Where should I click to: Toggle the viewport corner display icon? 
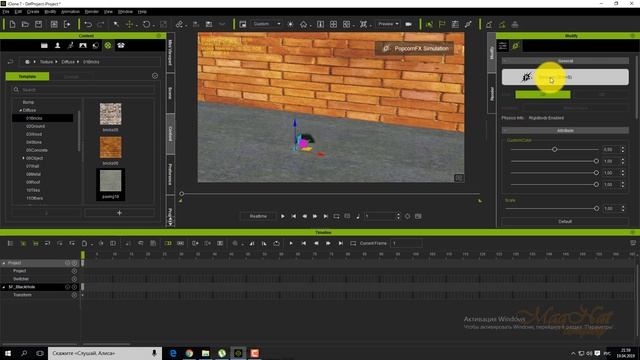click(459, 178)
